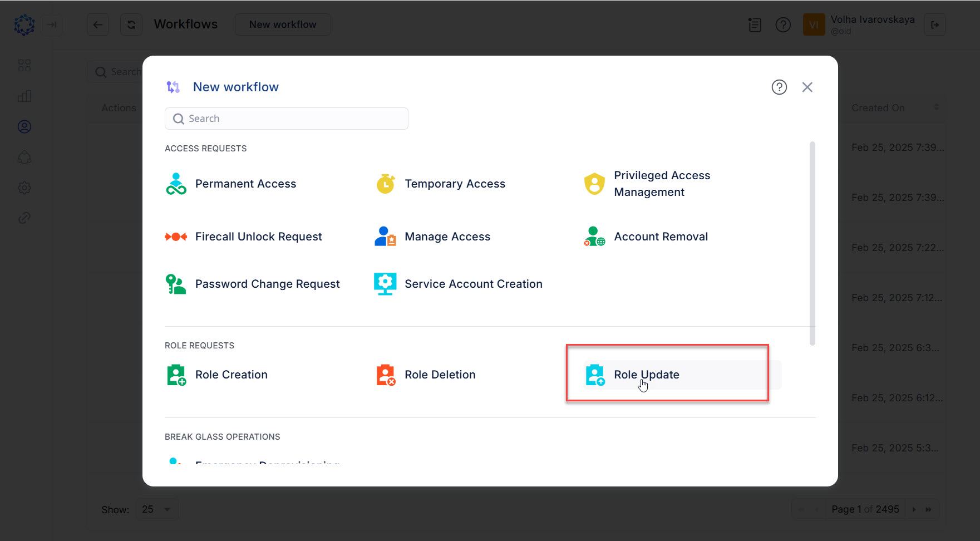Pick the Firecall Unlock Request workflow
The width and height of the screenshot is (980, 541).
(x=258, y=236)
